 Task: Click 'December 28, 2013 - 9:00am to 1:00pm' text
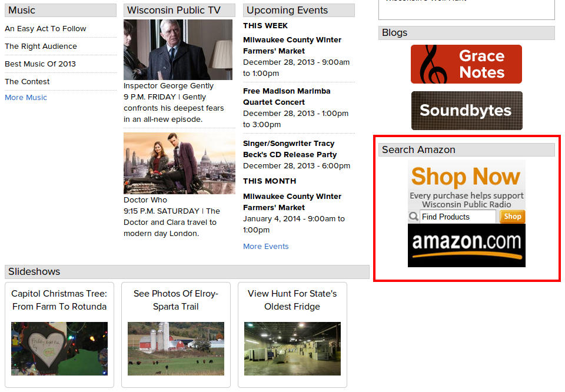coord(296,68)
